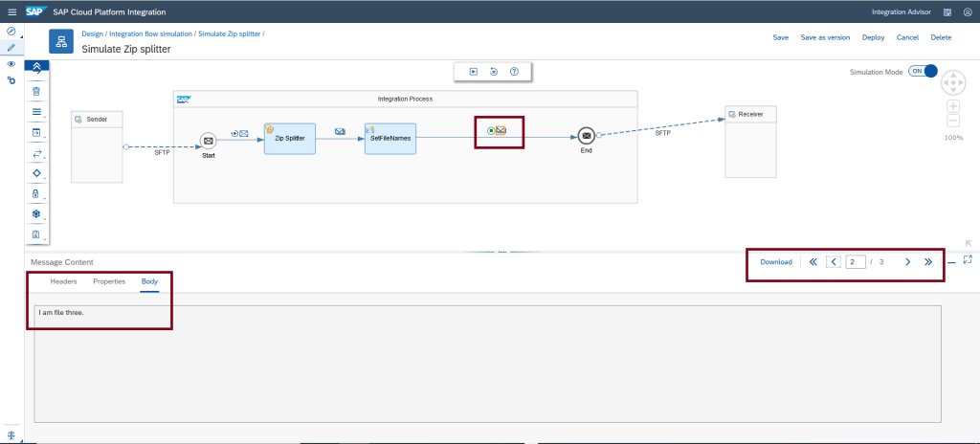
Task: Maximize the Message Content panel
Action: pos(969,259)
